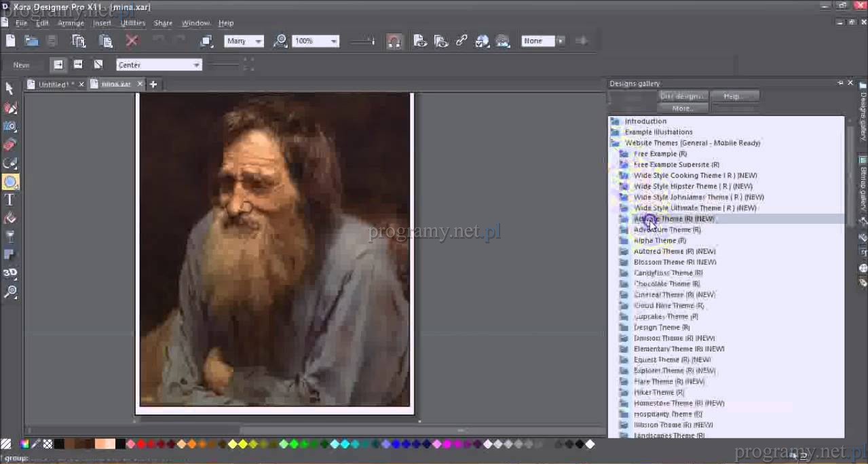Toggle the magnetic snap button
The height and width of the screenshot is (464, 868).
pos(394,41)
